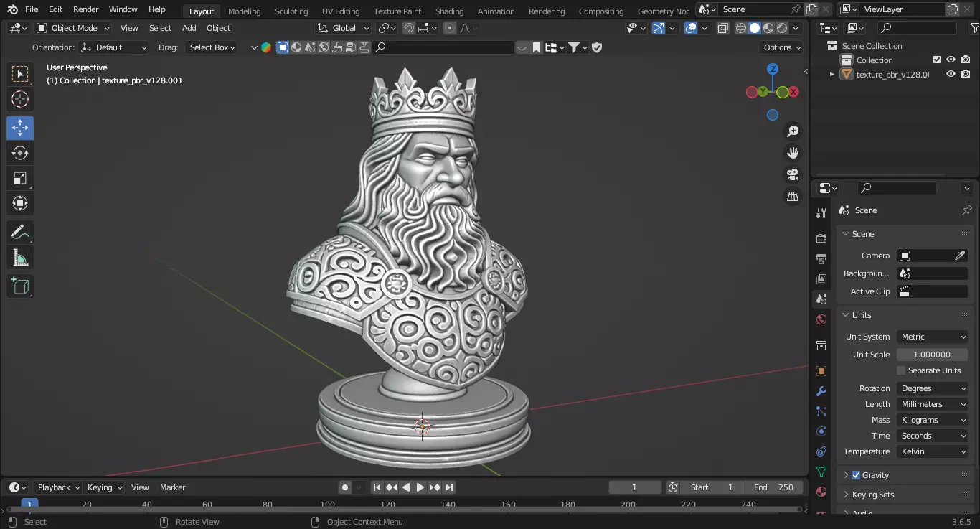
Task: Toggle auto keying record button
Action: [345, 487]
